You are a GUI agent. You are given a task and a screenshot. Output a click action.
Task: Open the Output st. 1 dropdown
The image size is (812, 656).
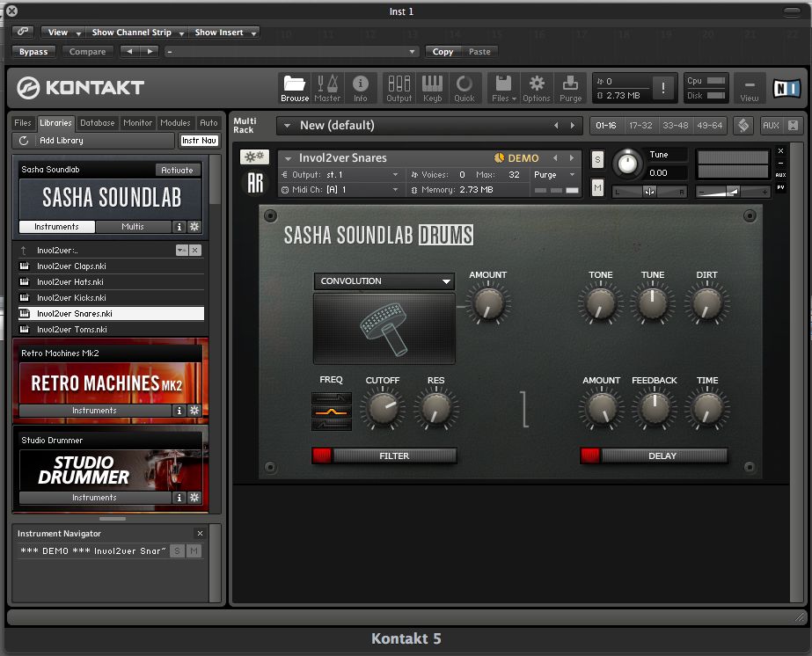[341, 174]
